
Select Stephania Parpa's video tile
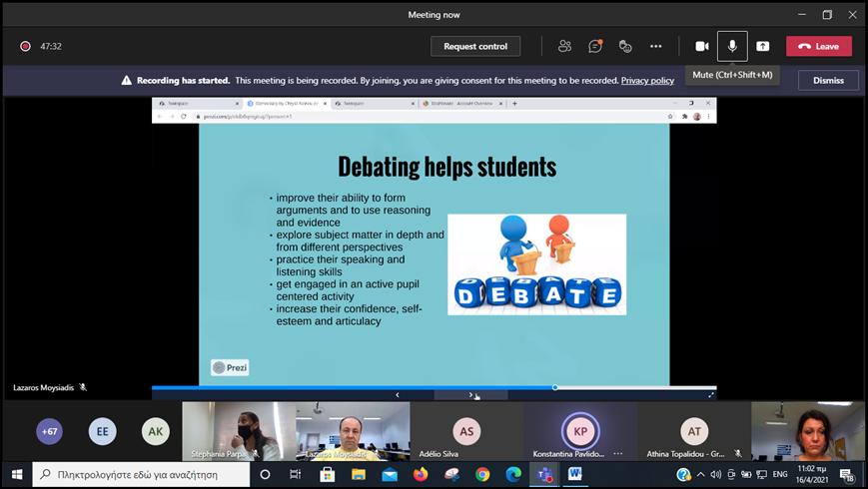239,431
